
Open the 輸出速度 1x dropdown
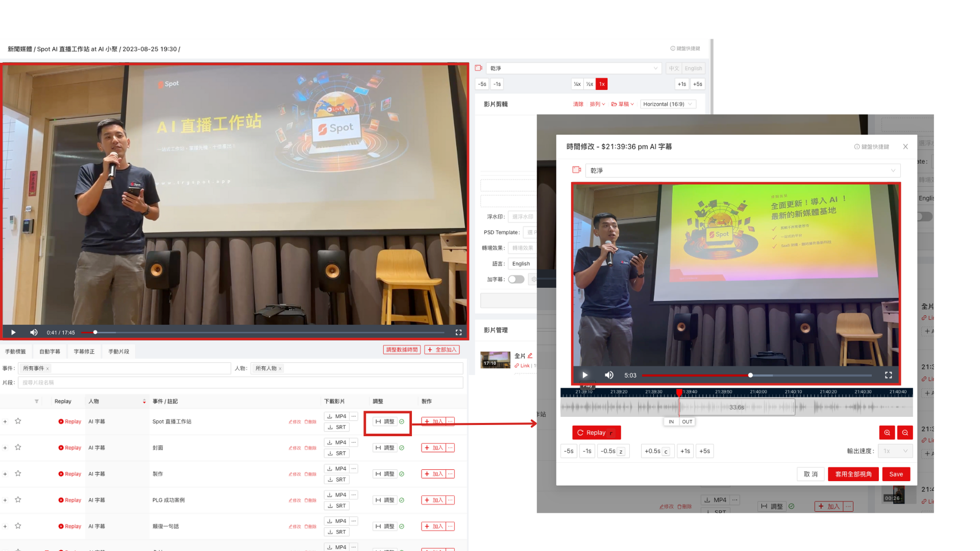[895, 451]
